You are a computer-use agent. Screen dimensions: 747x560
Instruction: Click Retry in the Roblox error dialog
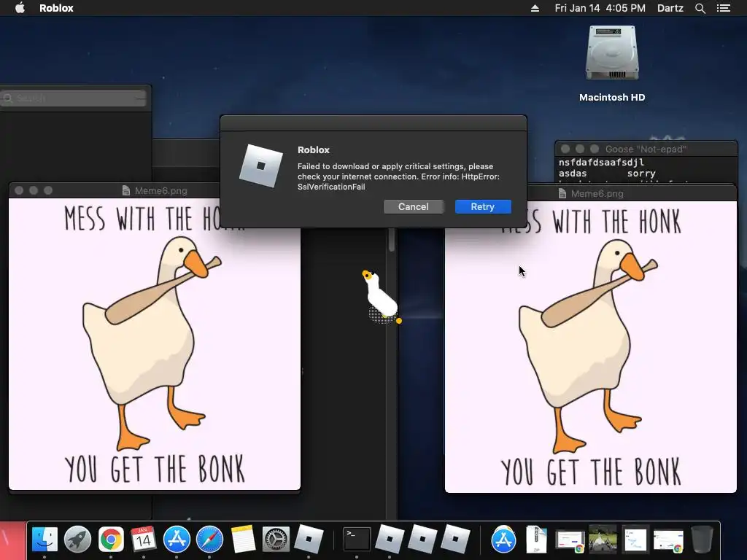click(x=483, y=206)
